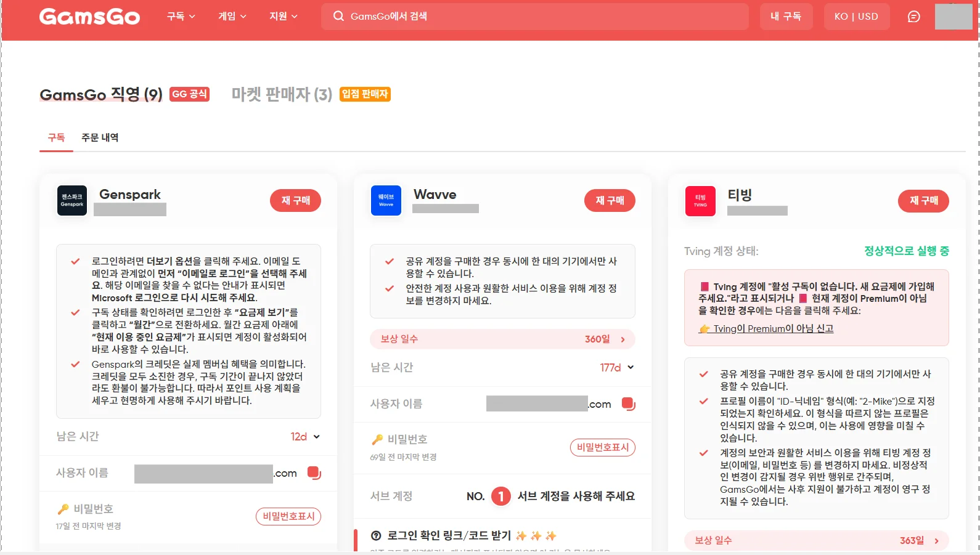Open Tving 보상 일수 363일 row

[817, 540]
